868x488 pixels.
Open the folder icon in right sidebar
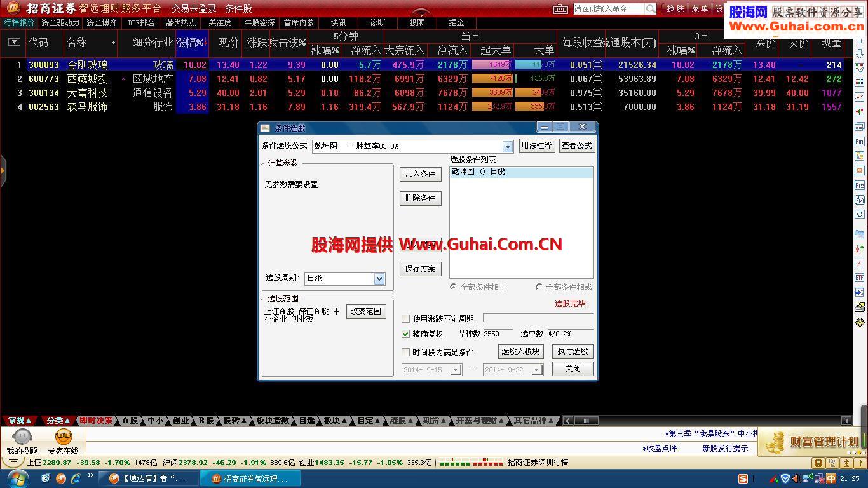pyautogui.click(x=860, y=234)
